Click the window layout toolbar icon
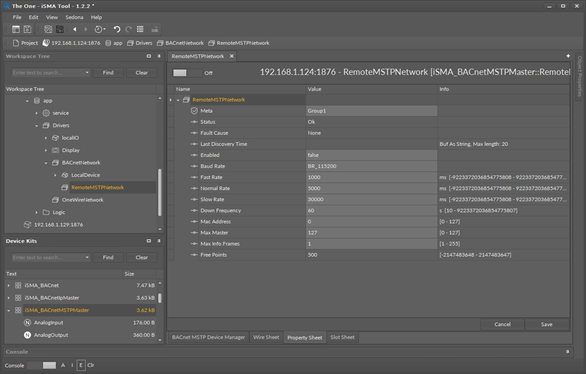Image resolution: width=586 pixels, height=374 pixels. pyautogui.click(x=16, y=29)
